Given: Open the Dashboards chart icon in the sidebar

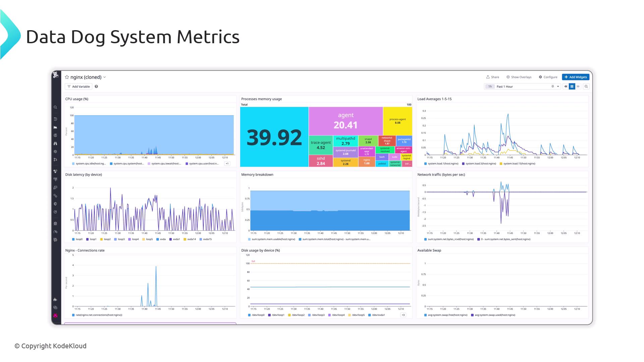Looking at the screenshot, I should point(55,127).
